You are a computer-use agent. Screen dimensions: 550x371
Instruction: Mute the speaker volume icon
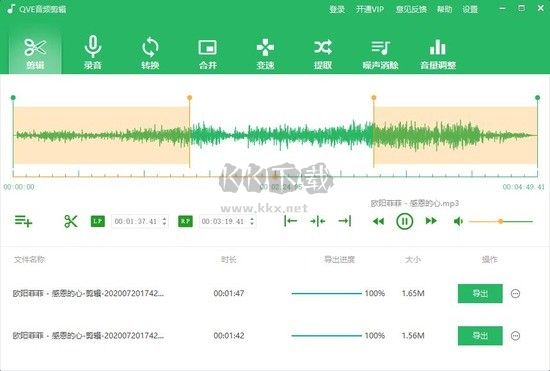click(x=458, y=221)
